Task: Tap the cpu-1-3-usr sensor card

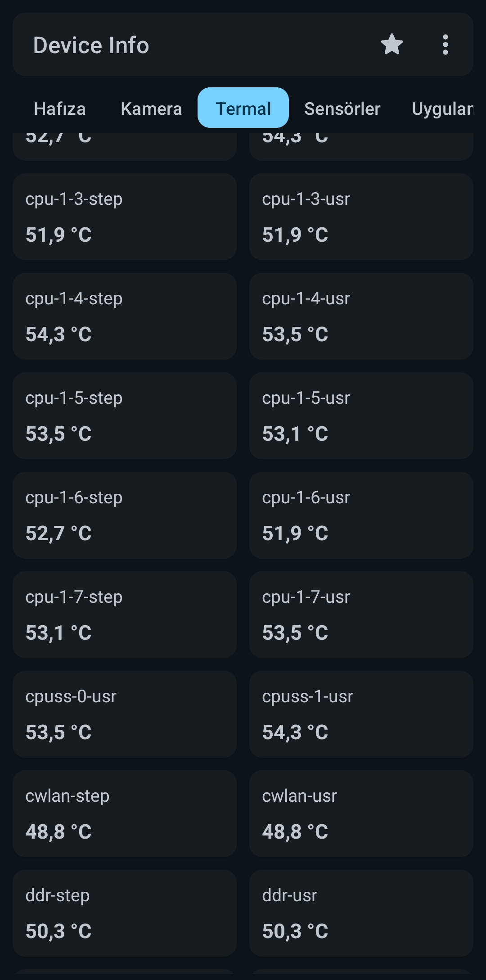Action: tap(361, 217)
